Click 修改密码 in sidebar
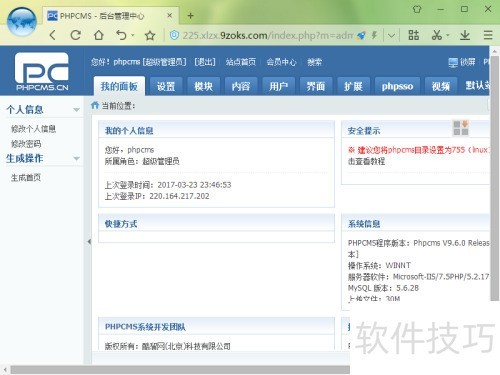This screenshot has height=375, width=500. [26, 144]
